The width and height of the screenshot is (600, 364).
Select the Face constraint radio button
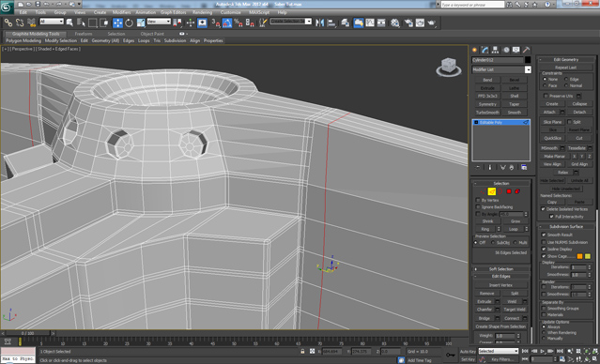tap(545, 85)
